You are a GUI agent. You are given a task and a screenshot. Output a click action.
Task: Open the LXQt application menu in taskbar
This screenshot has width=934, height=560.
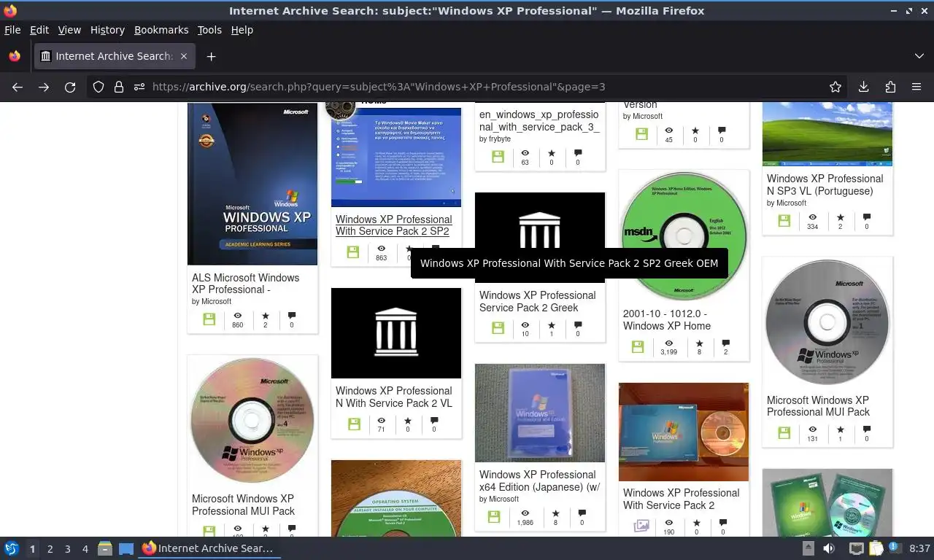[12, 548]
